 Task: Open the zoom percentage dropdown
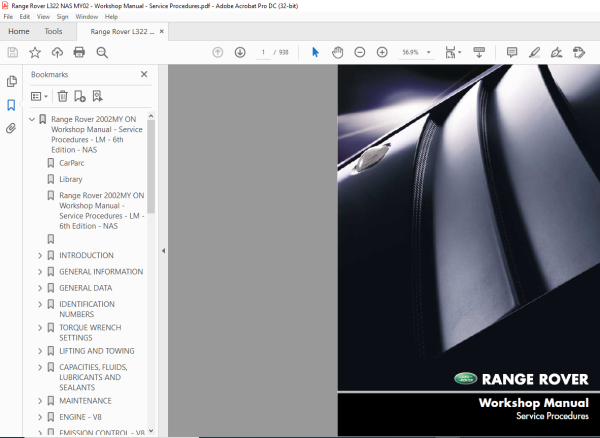[429, 52]
